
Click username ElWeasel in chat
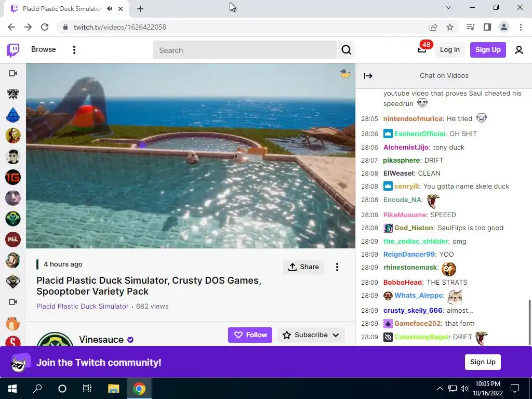pos(398,173)
